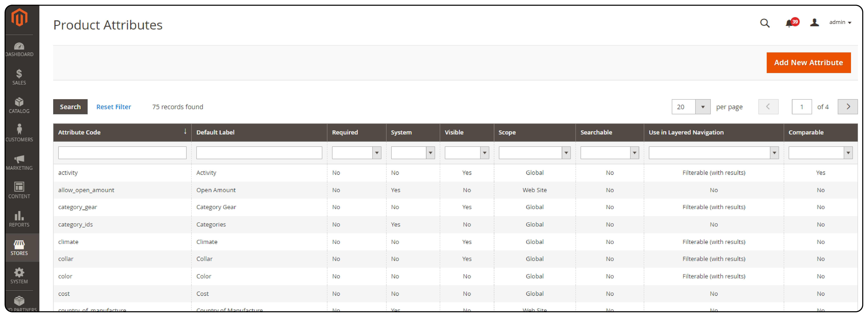Sort by Comparable column header
The width and height of the screenshot is (868, 317).
(x=820, y=132)
